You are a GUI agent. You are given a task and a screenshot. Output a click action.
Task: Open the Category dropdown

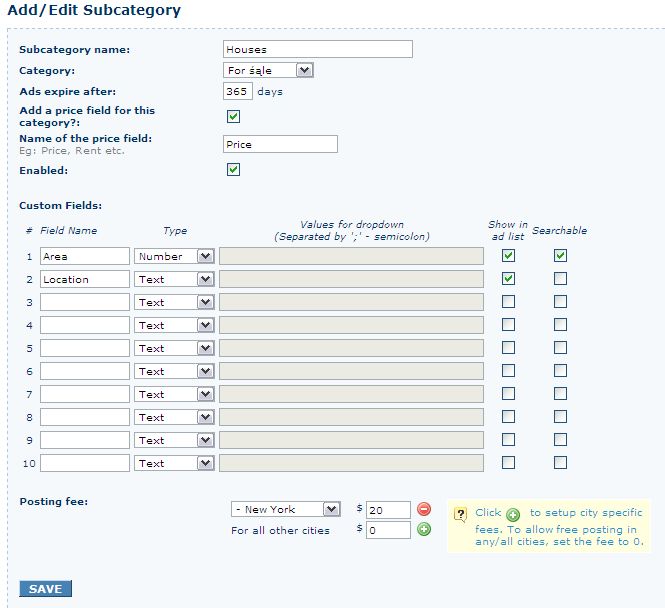tap(268, 70)
